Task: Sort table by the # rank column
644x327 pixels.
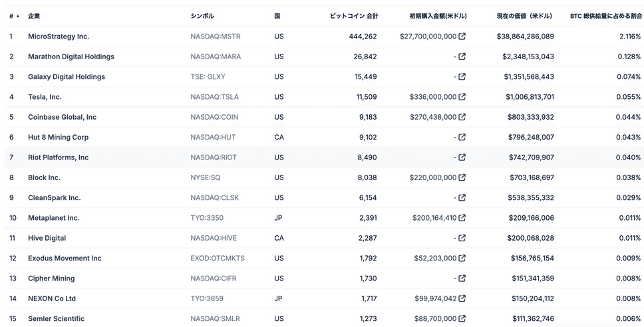Action: pyautogui.click(x=13, y=16)
